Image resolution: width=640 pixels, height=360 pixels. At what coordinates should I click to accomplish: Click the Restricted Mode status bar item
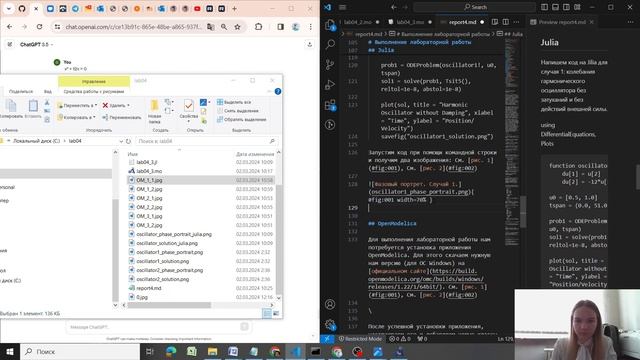(360, 339)
